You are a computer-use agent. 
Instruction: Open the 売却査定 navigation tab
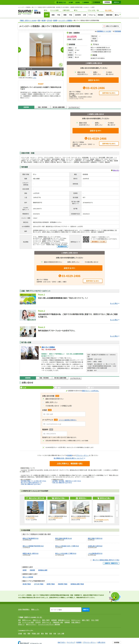point(100,15)
